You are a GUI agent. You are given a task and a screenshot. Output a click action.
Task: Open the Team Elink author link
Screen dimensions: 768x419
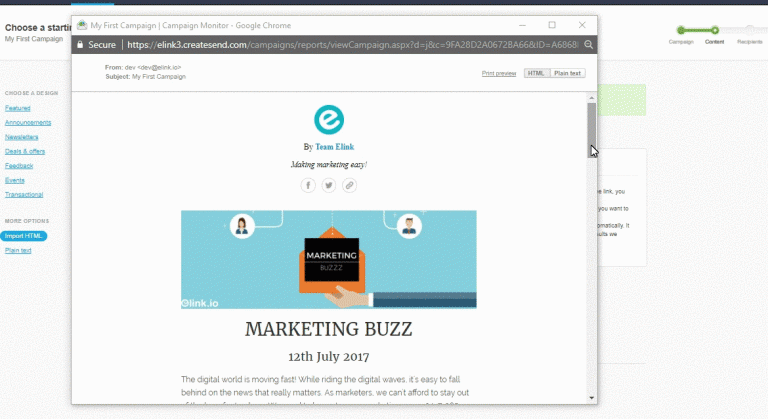pyautogui.click(x=335, y=147)
